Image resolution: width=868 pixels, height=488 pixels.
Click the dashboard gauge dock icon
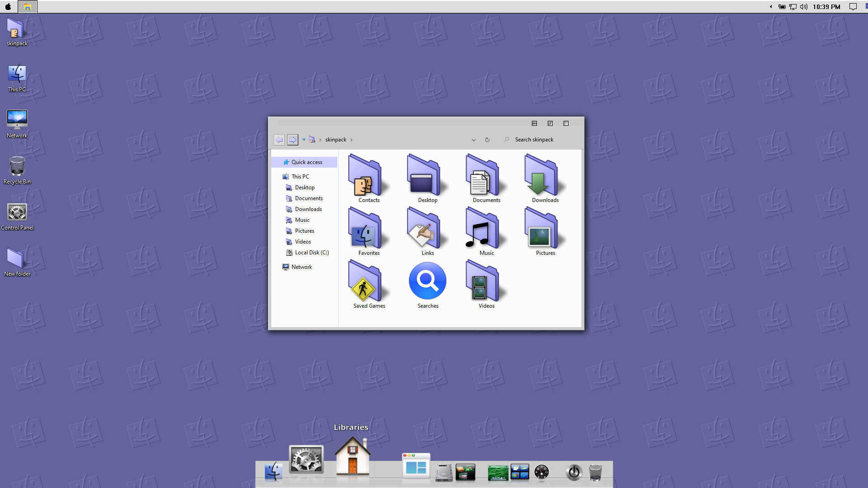(541, 472)
